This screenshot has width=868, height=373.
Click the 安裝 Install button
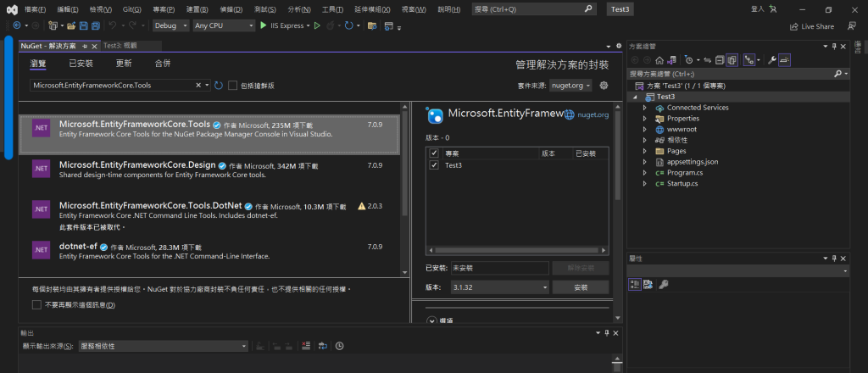(x=581, y=287)
